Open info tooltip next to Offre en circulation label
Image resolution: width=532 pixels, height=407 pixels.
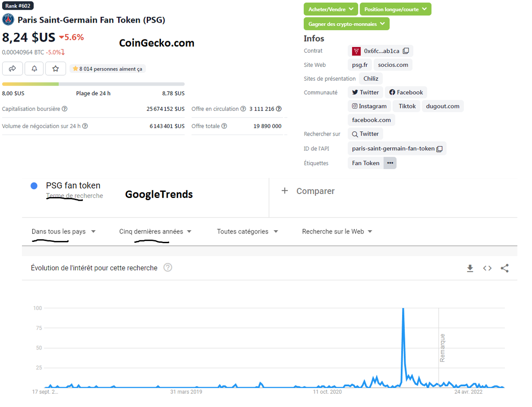tap(243, 109)
